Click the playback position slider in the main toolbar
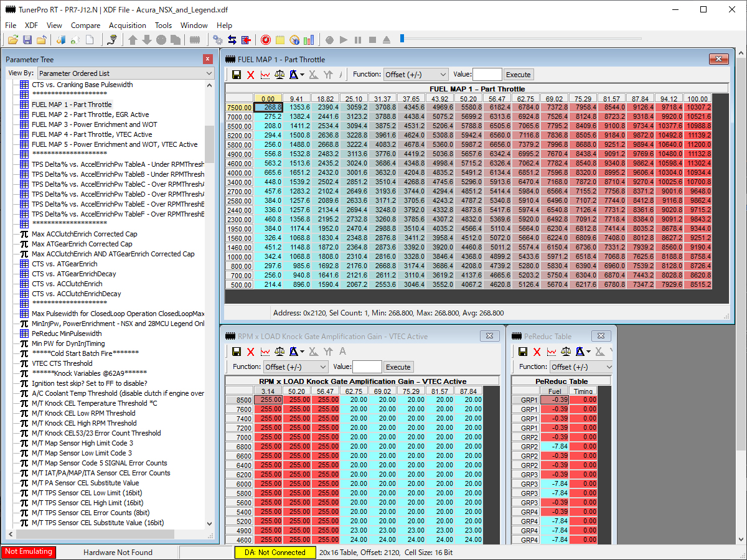 (402, 39)
